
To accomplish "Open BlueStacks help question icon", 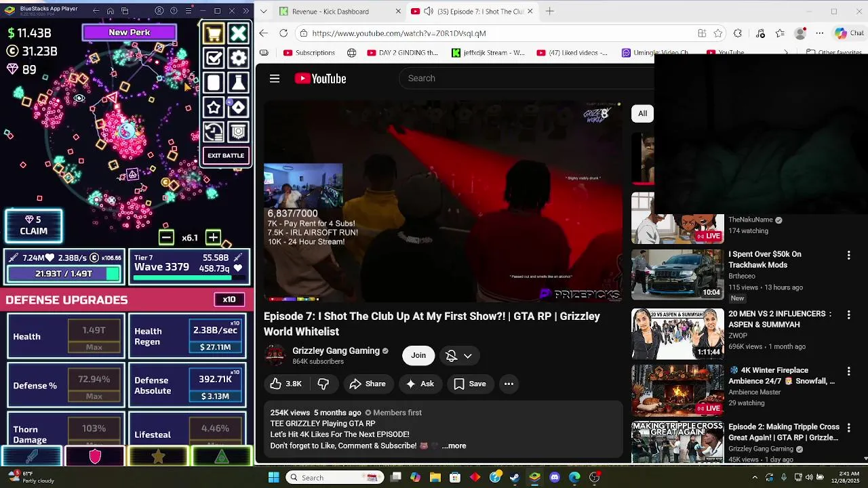I will (x=174, y=11).
